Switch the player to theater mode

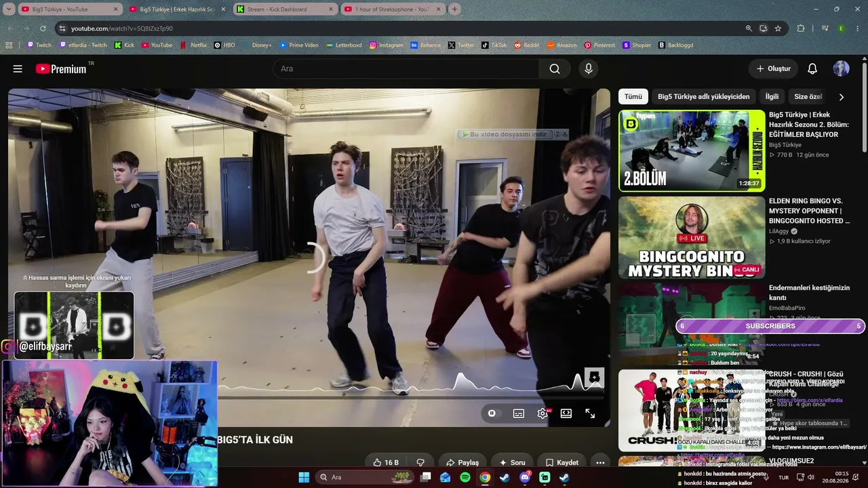(x=566, y=413)
